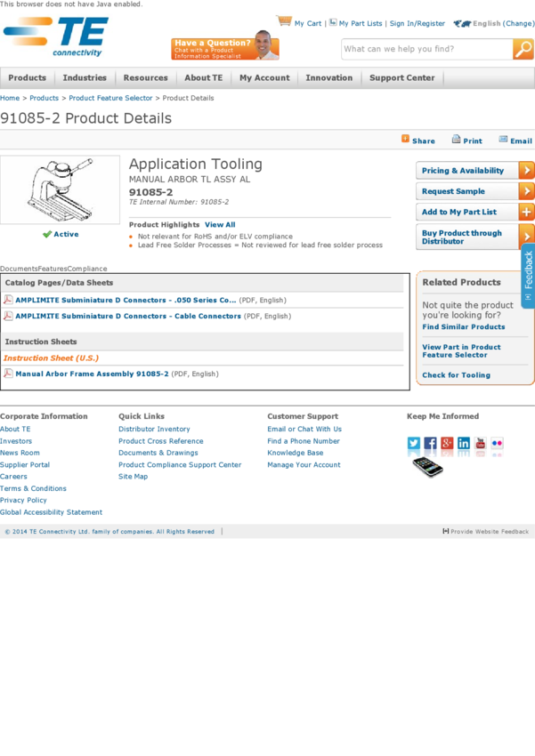Open the Innovation menu
The height and width of the screenshot is (756, 535).
[x=329, y=77]
